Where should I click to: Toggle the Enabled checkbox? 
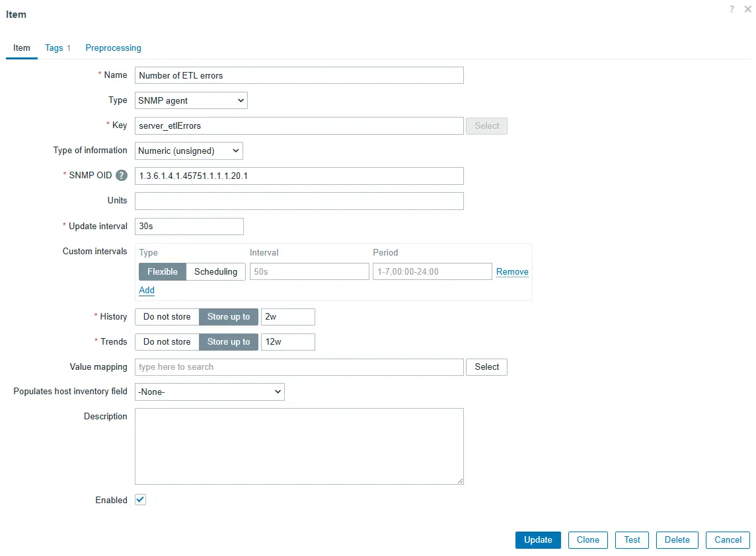(x=140, y=500)
